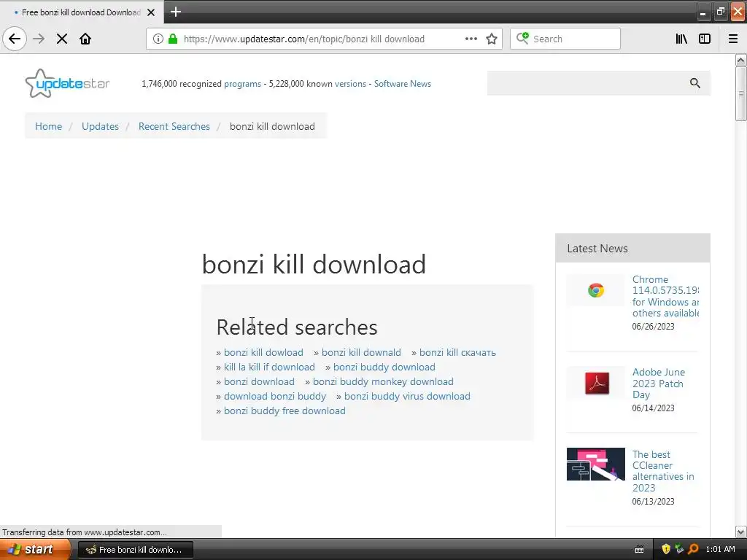Toggle the sidebar view icon
Viewport: 747px width, 560px height.
(705, 39)
